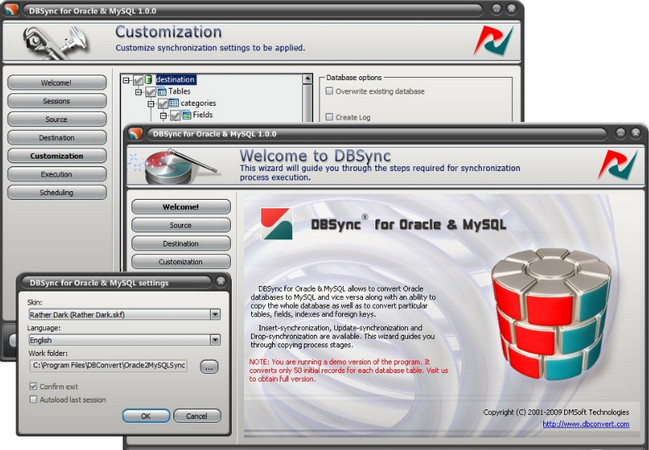Click the disk icon in Welcome header
The width and height of the screenshot is (649, 450).
click(x=174, y=166)
